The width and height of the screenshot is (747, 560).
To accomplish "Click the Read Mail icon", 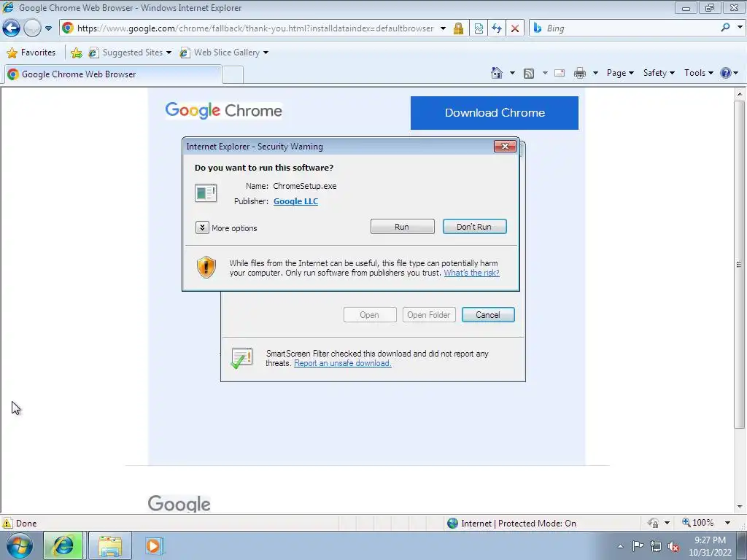I will (560, 73).
